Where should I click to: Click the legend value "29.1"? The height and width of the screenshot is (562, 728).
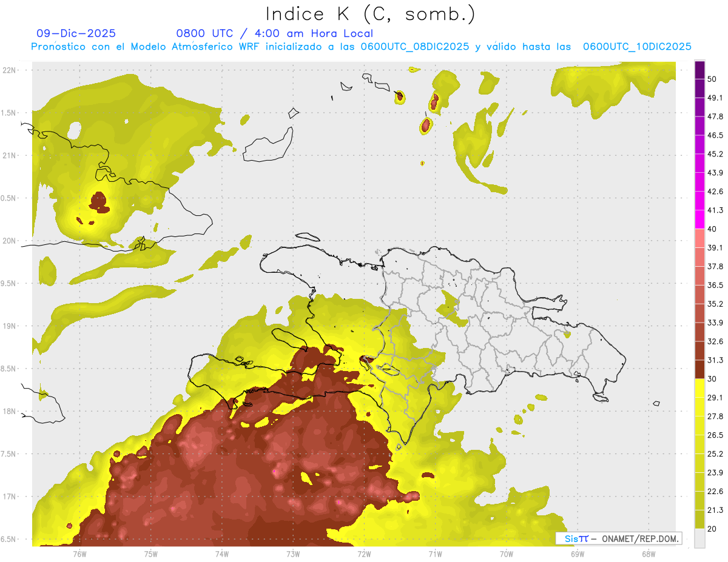tap(715, 398)
